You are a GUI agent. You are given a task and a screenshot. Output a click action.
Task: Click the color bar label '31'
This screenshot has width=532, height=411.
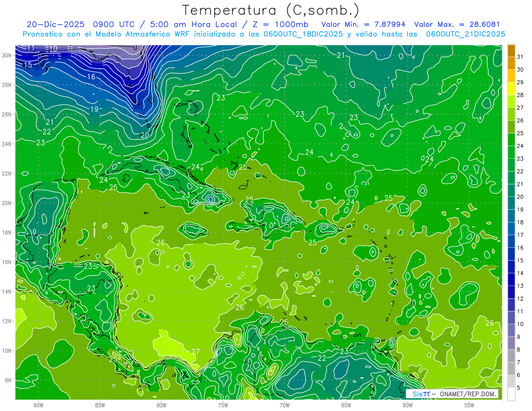pos(520,57)
